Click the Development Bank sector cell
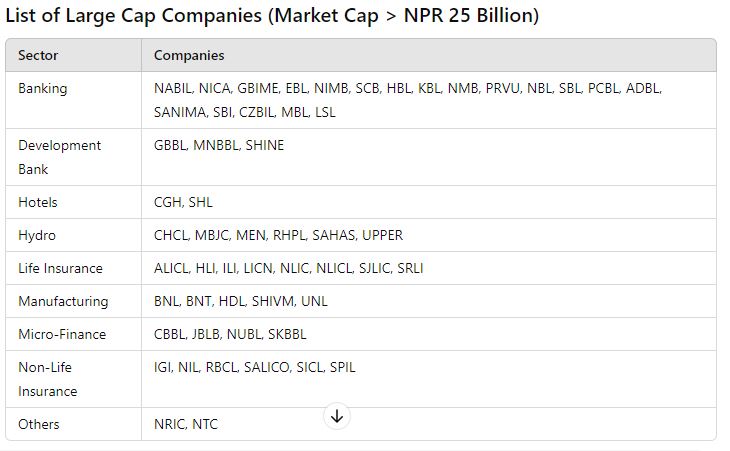730x451 pixels. (59, 157)
